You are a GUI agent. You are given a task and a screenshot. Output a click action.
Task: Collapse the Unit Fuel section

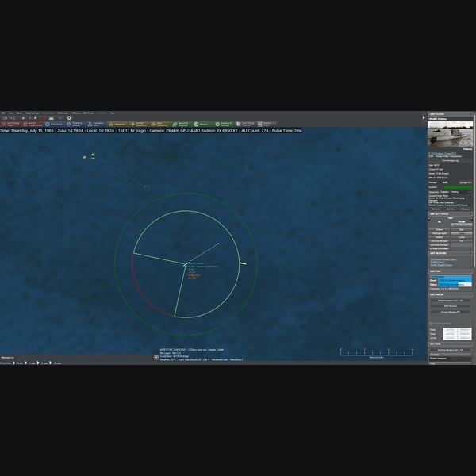coord(470,271)
